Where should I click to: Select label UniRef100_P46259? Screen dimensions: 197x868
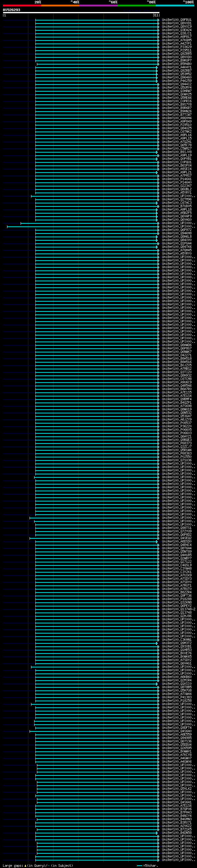tap(176, 81)
